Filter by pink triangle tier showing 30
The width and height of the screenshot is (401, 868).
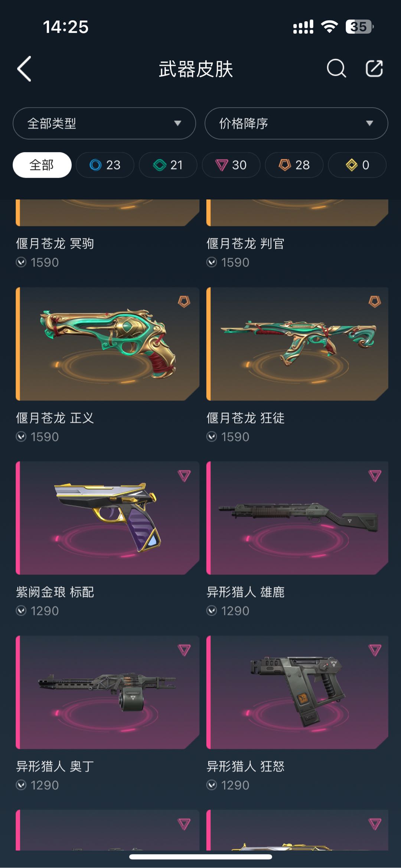(x=231, y=165)
